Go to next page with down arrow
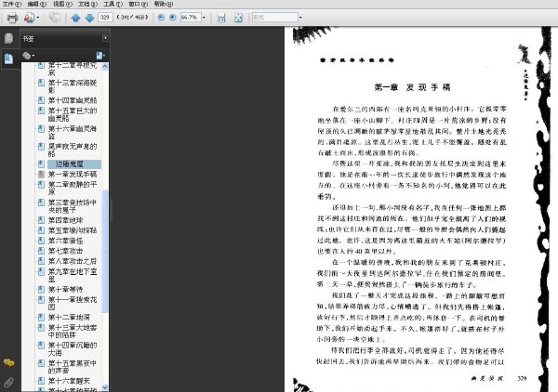 coord(89,18)
